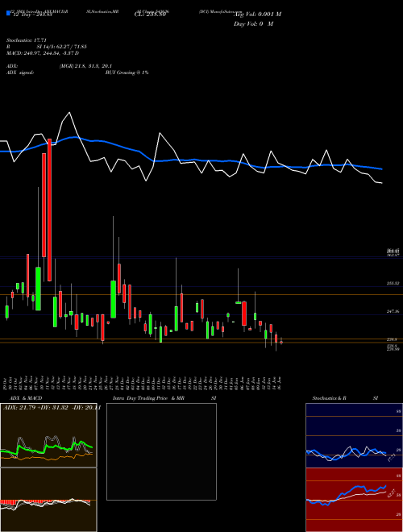Open the red RSI indicator chart
403x532 pixels.
[x=354, y=500]
